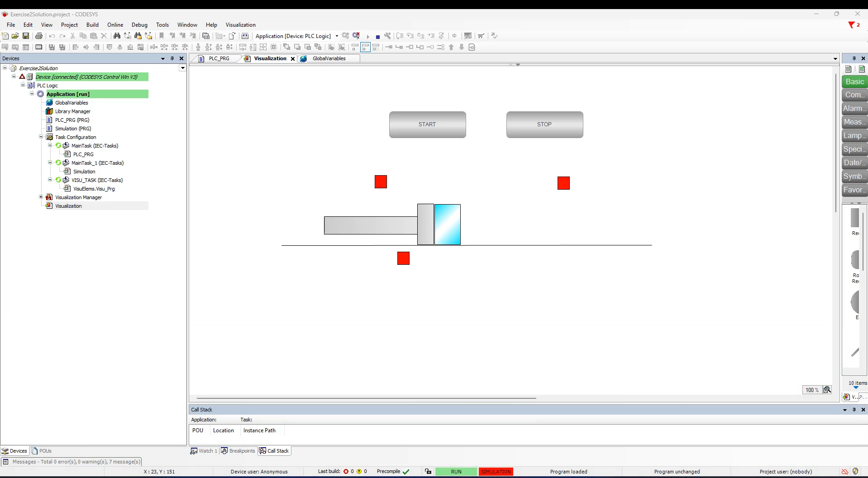This screenshot has height=478, width=868.
Task: Pin the visualization toolbox panel
Action: (x=854, y=58)
